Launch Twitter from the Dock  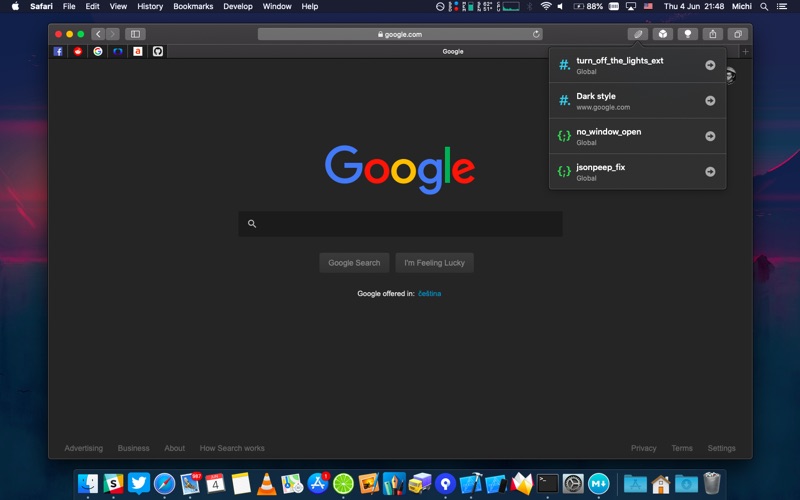coord(139,483)
